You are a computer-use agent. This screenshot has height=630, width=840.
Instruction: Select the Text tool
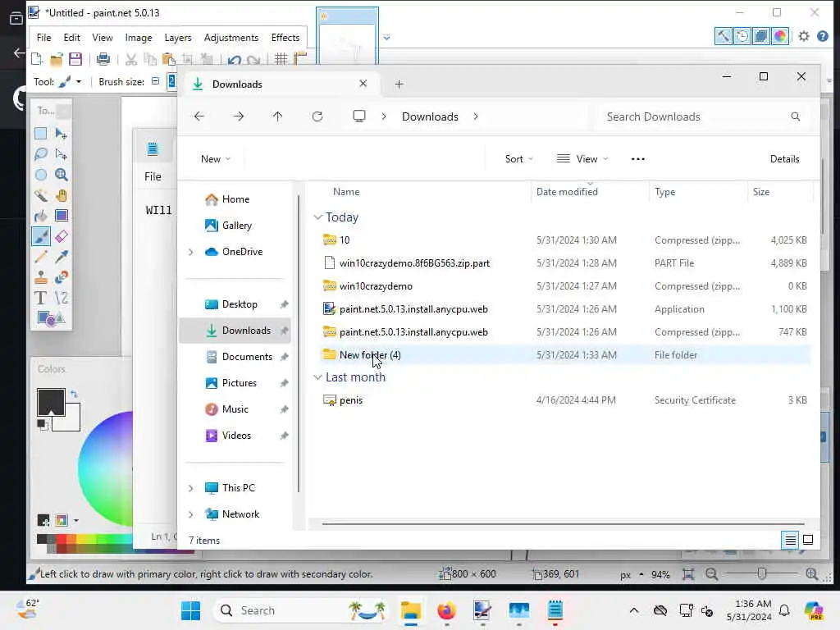(41, 298)
